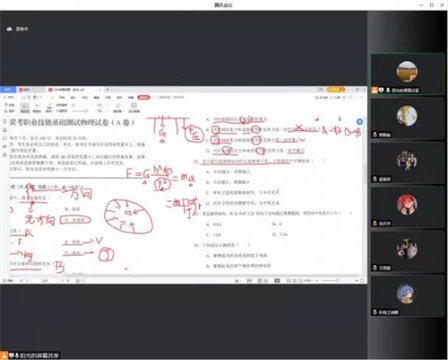Click the cloud recording status icon
This screenshot has width=448, height=360.
(x=9, y=29)
